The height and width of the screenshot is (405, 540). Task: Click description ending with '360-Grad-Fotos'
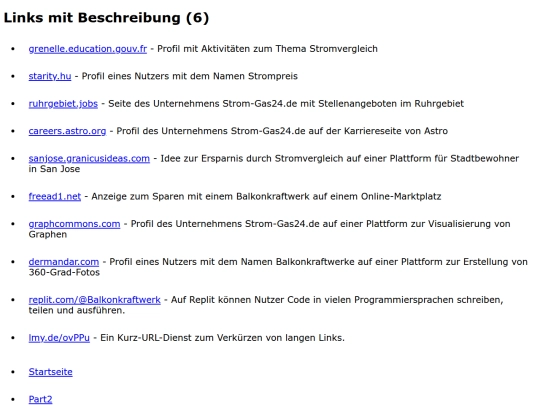point(278,267)
